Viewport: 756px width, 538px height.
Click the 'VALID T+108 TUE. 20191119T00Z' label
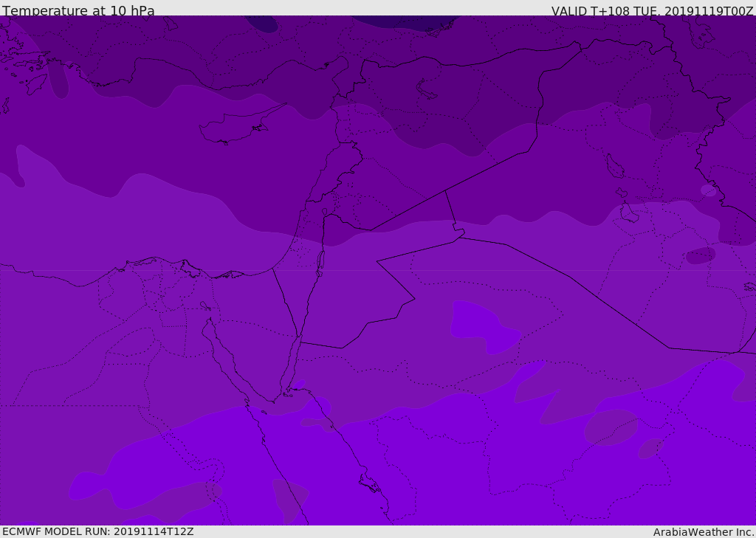[x=653, y=11]
